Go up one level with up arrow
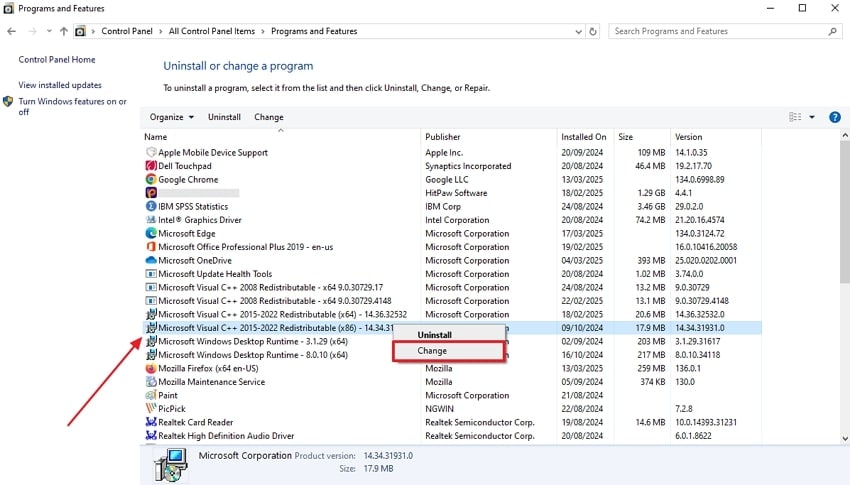Viewport: 850px width, 485px height. pyautogui.click(x=63, y=31)
